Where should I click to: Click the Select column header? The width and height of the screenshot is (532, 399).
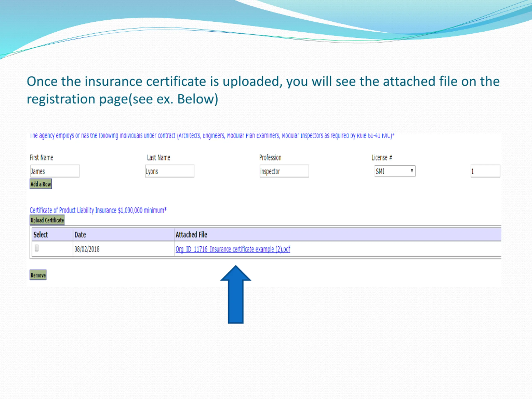52,234
